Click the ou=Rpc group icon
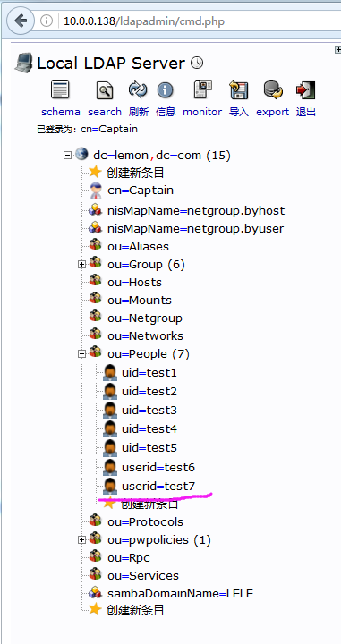Screen dimensions: 341x644 [x=95, y=556]
